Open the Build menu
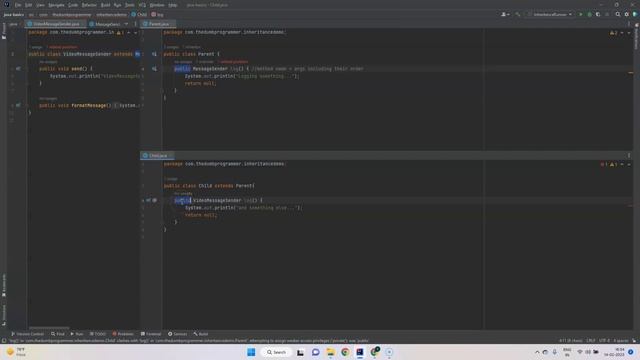 [x=105, y=5]
